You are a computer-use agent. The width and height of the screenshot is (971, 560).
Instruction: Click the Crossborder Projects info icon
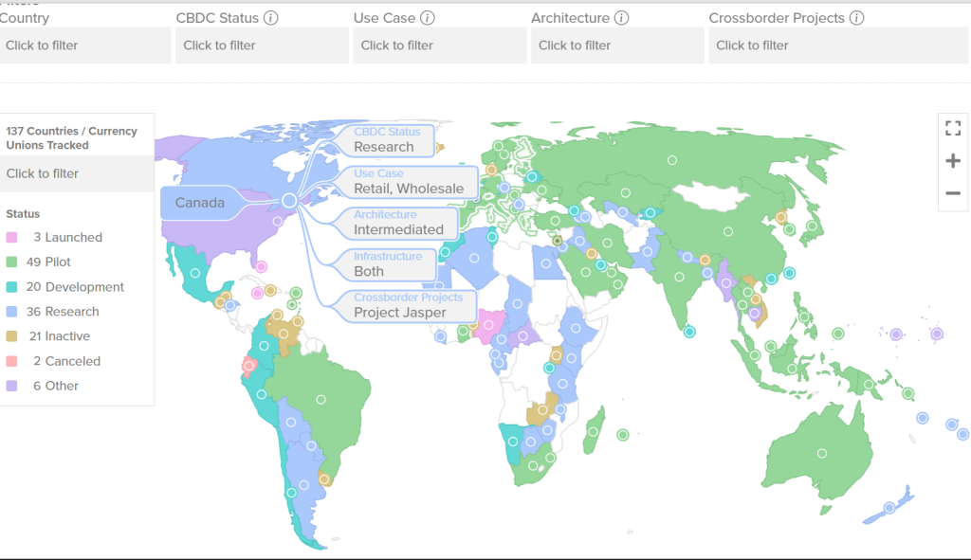[x=856, y=18]
